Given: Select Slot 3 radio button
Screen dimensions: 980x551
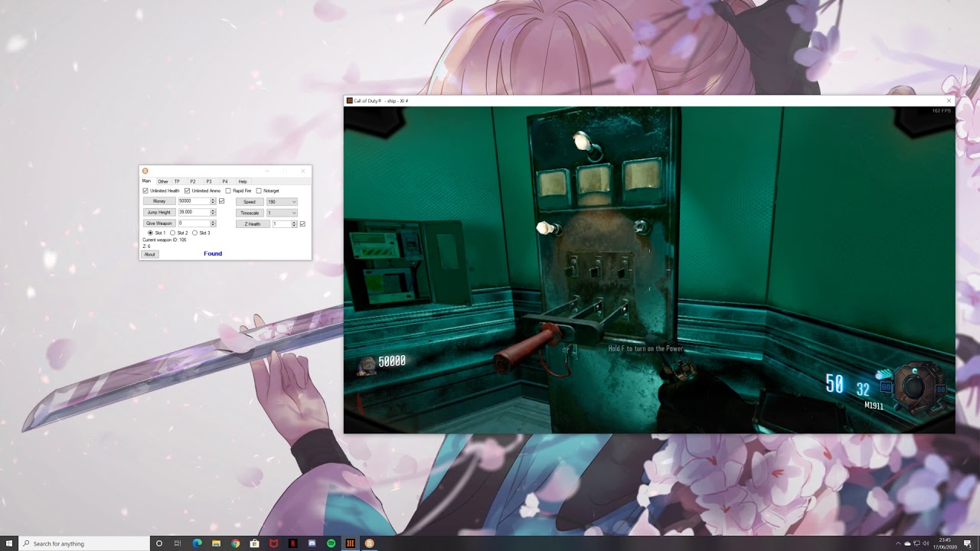Looking at the screenshot, I should tap(194, 233).
